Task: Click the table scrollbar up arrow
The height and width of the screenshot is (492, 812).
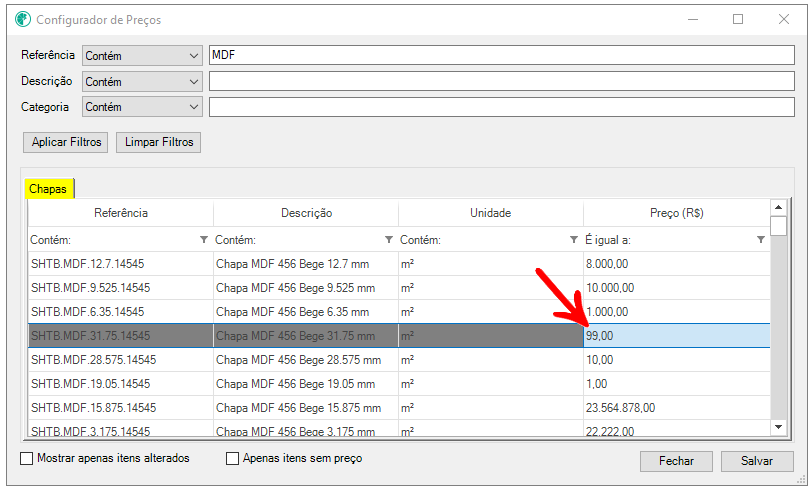Action: 778,207
